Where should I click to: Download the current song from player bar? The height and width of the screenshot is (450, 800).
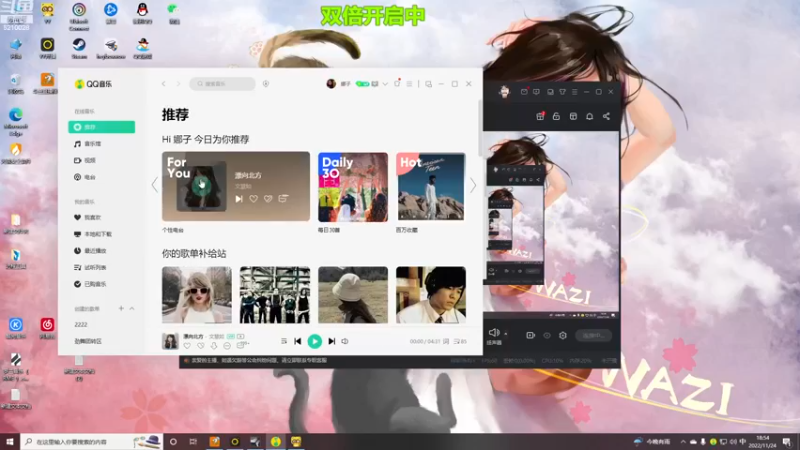tap(214, 346)
